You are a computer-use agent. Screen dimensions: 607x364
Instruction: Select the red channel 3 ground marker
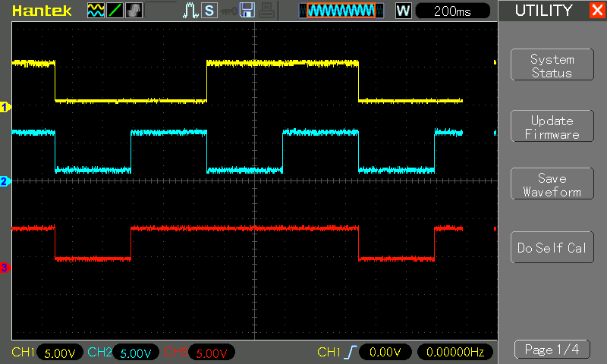5,267
